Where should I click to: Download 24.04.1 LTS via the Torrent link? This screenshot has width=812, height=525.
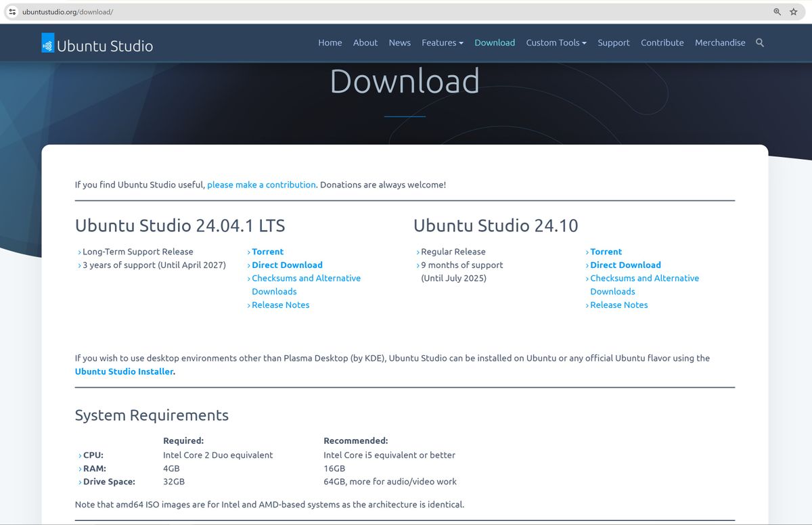pyautogui.click(x=267, y=251)
